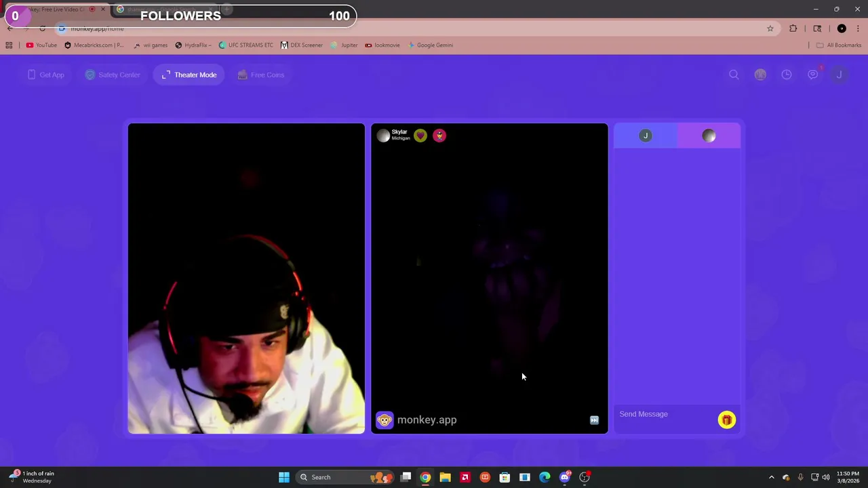Open Microsoft Edge from the taskbar
This screenshot has height=488, width=868.
pos(545,477)
